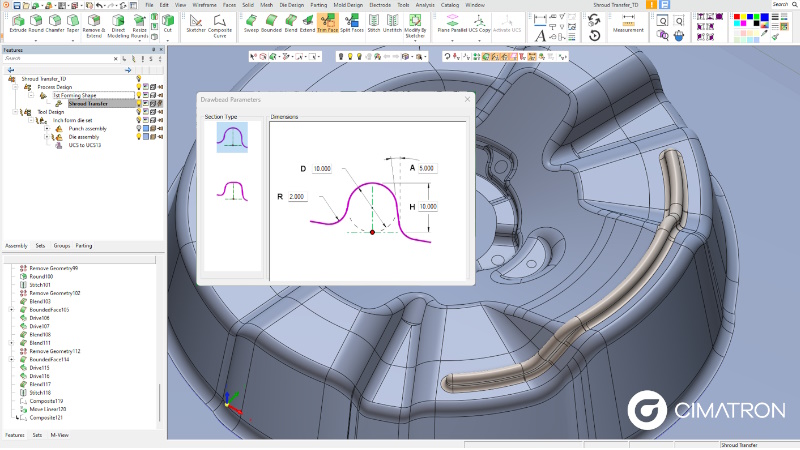800x450 pixels.
Task: Select the Chamfer tool
Action: (x=55, y=23)
